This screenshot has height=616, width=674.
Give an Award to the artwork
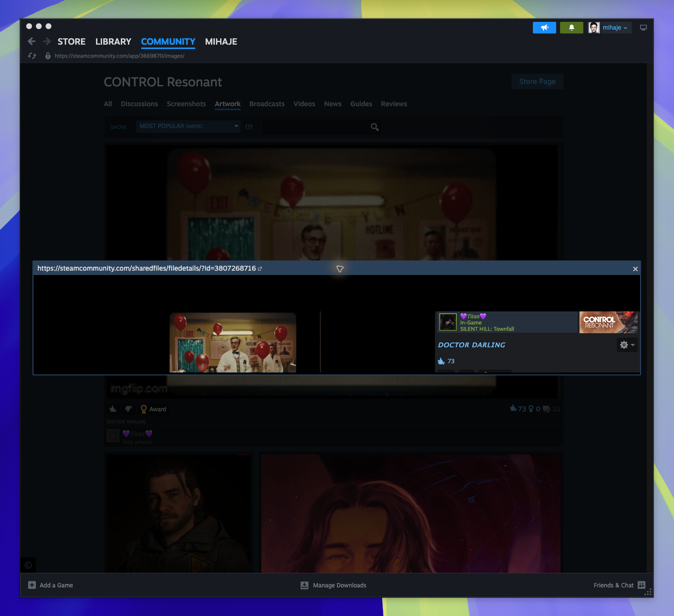[153, 409]
